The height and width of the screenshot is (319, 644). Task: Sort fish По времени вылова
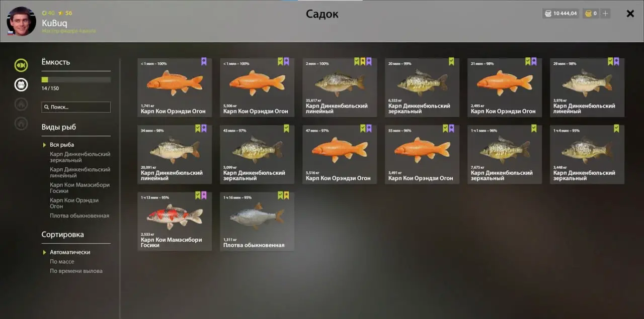[76, 271]
